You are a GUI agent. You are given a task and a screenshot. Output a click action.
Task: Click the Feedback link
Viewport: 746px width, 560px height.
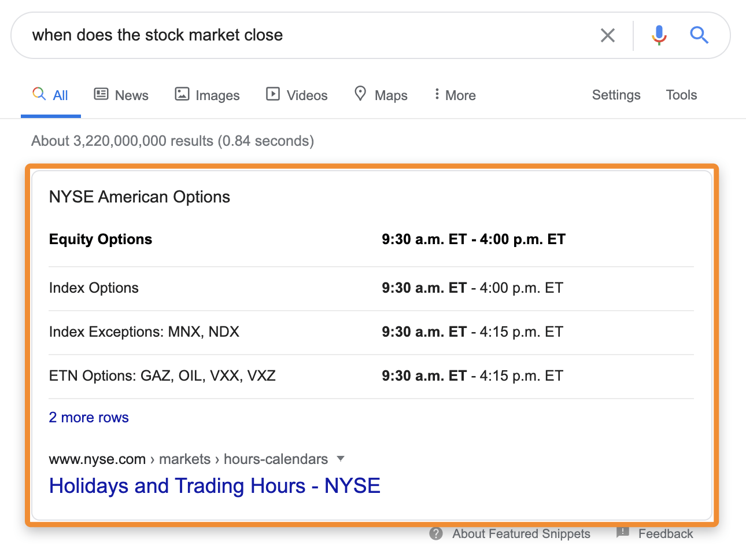(x=666, y=533)
